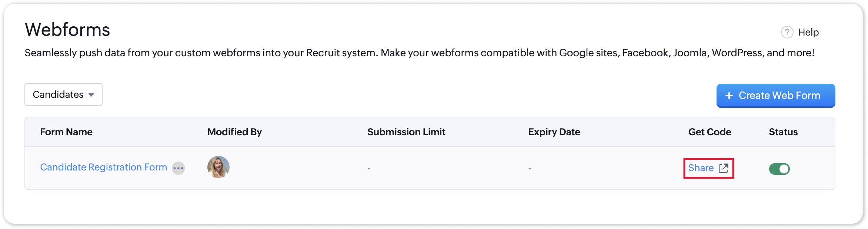Click the Webforms page heading

(x=67, y=30)
